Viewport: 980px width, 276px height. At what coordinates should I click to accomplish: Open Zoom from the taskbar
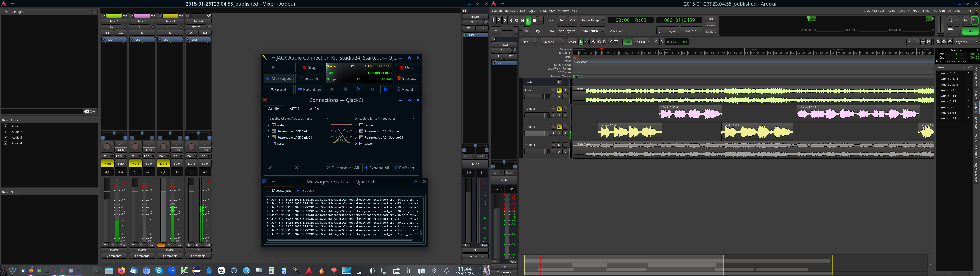click(171, 271)
